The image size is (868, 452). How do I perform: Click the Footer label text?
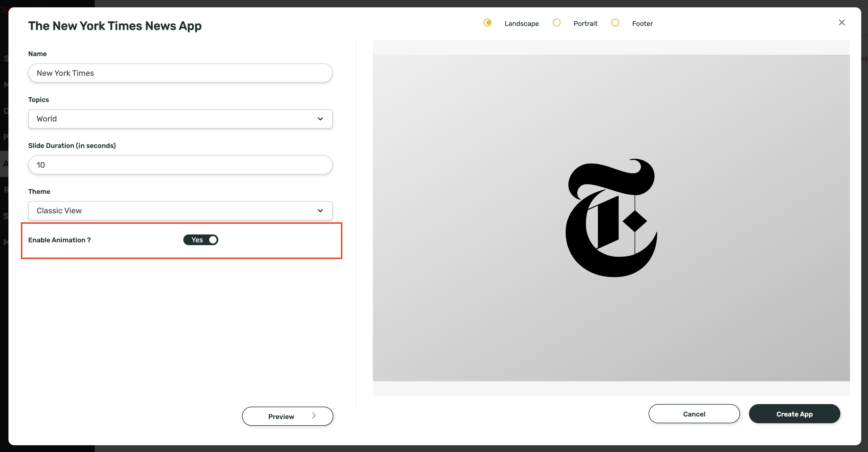click(x=642, y=24)
